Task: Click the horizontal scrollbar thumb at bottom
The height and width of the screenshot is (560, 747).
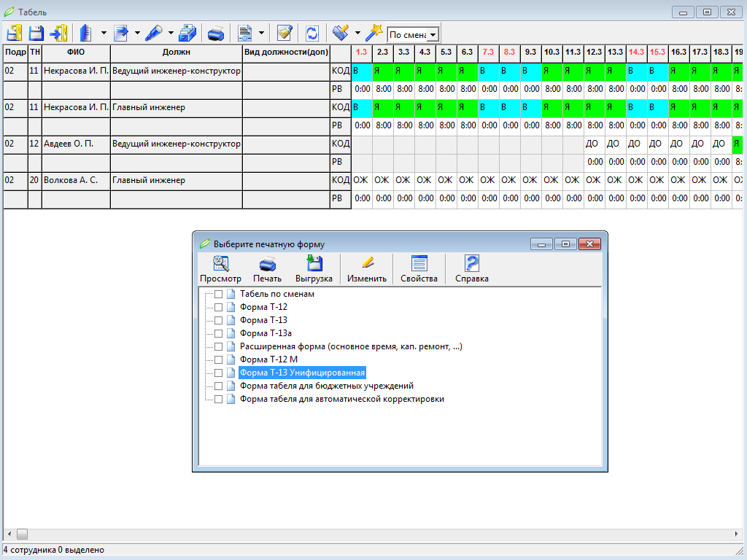Action: click(22, 534)
